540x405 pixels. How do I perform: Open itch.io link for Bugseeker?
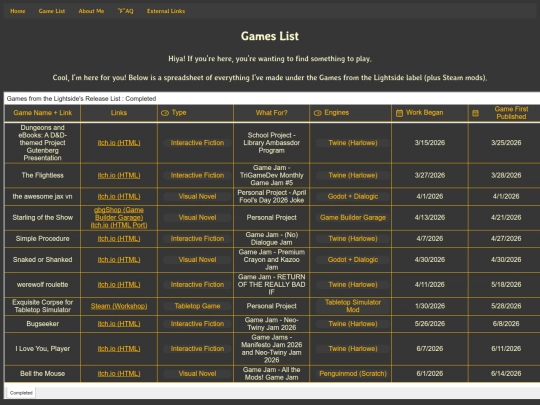coord(119,324)
